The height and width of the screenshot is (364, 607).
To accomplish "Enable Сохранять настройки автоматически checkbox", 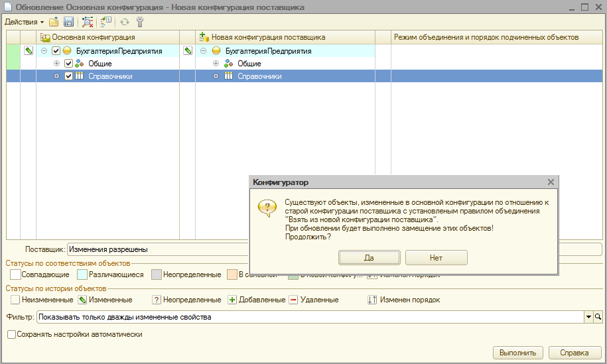I will [x=12, y=335].
